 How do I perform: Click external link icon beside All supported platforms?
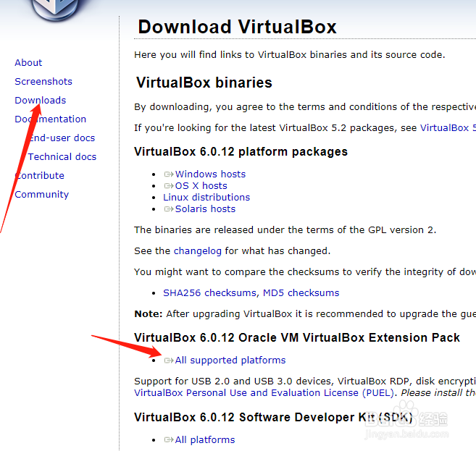[x=169, y=361]
